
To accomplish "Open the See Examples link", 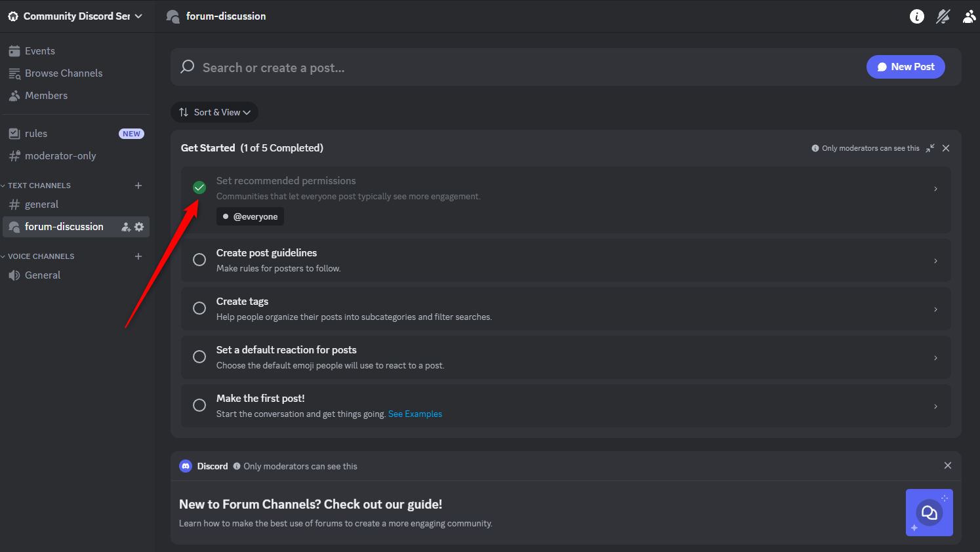I will (415, 414).
